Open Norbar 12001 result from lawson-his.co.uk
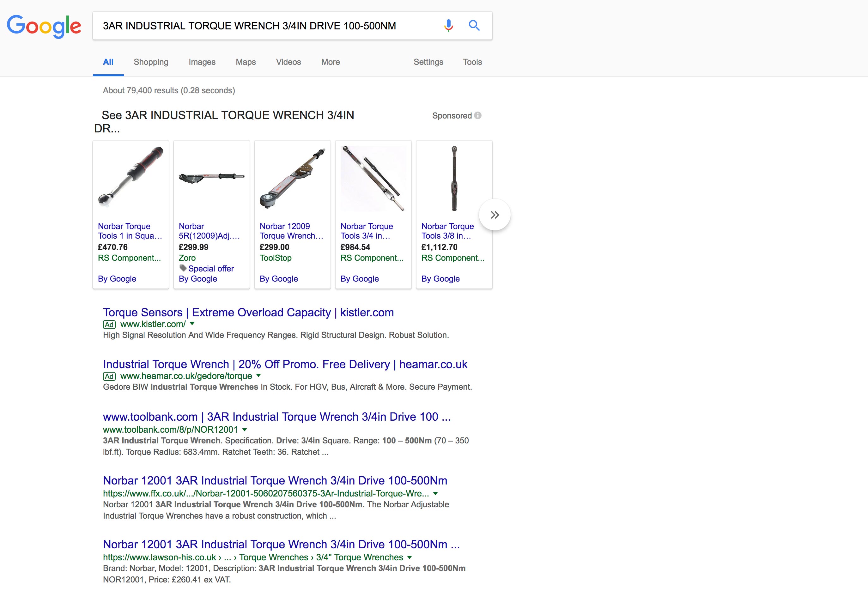Image resolution: width=868 pixels, height=603 pixels. click(x=281, y=545)
